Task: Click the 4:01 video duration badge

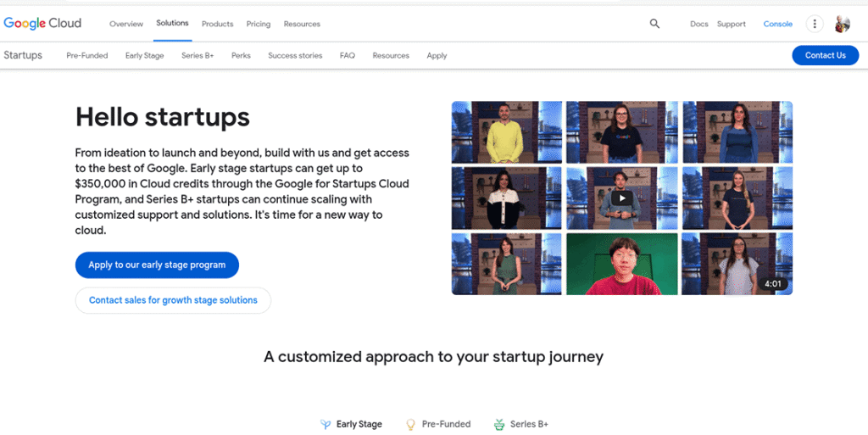Action: [x=773, y=284]
